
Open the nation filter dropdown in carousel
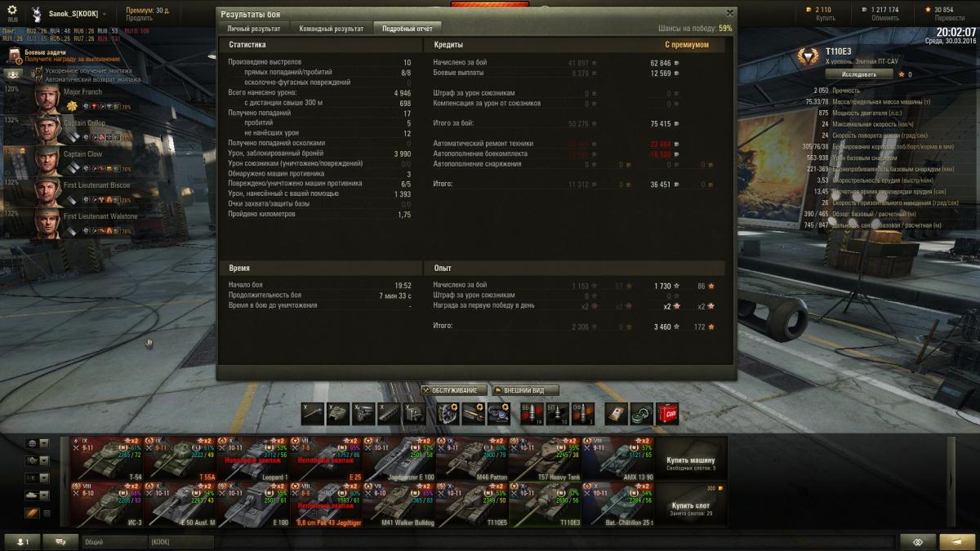pyautogui.click(x=38, y=443)
